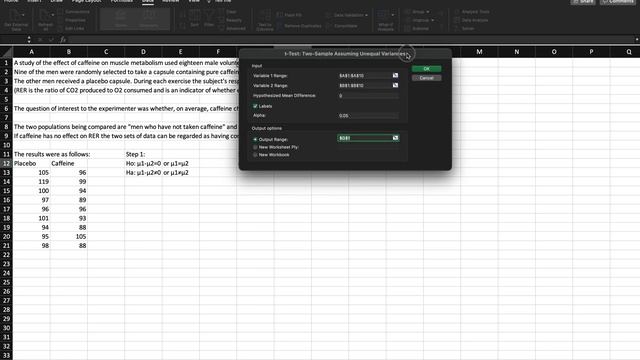Switch to the View ribbon tab
Image resolution: width=640 pixels, height=360 pixels.
tap(194, 1)
